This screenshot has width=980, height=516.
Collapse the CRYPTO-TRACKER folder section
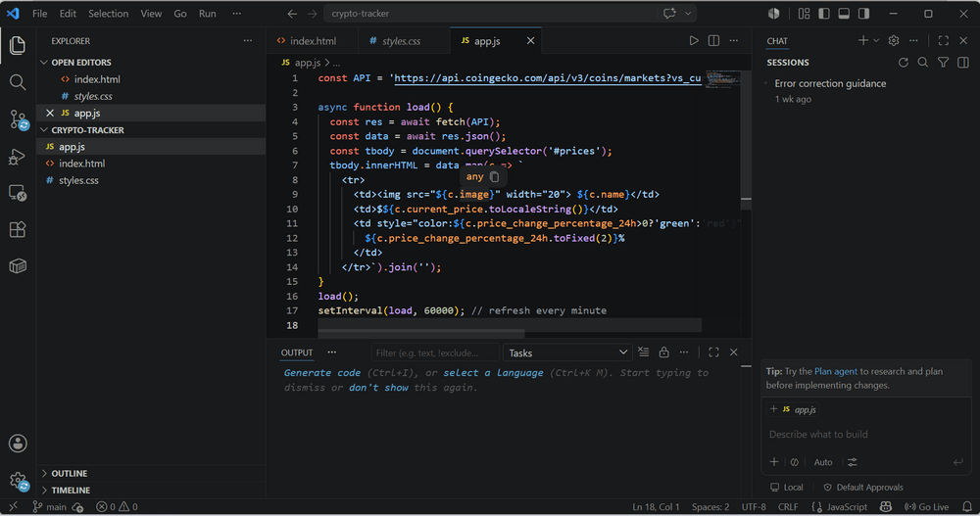[87, 130]
